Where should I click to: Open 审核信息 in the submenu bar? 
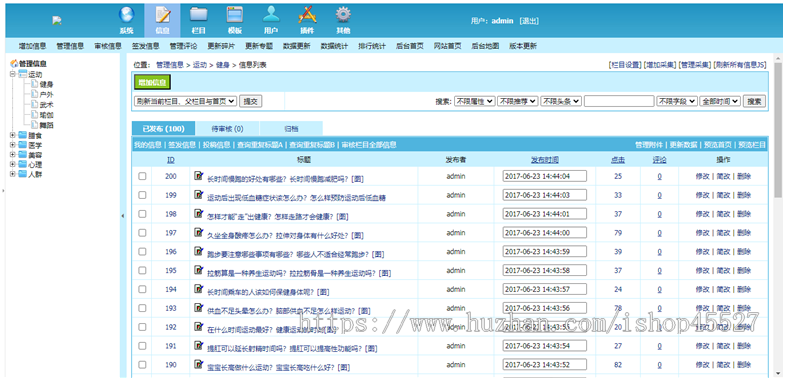pyautogui.click(x=108, y=46)
